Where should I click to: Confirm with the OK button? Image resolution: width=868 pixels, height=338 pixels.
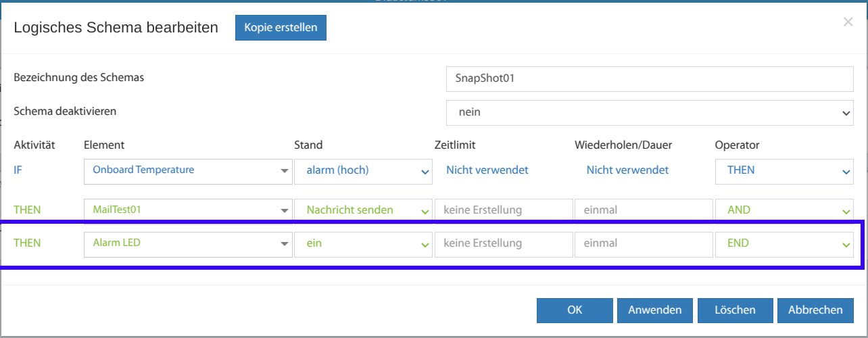pyautogui.click(x=575, y=310)
